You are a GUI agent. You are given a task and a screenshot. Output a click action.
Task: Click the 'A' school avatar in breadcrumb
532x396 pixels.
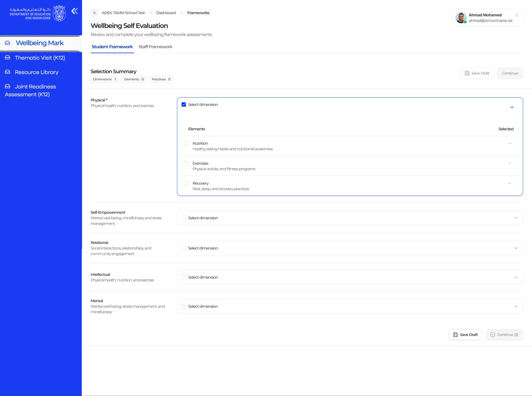tap(94, 13)
